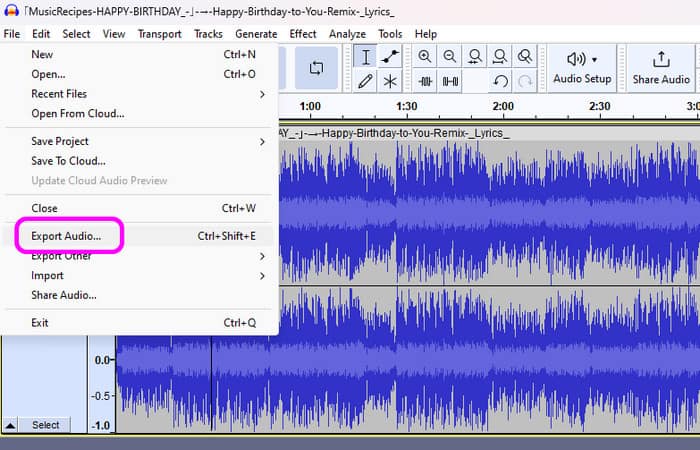This screenshot has width=700, height=450.
Task: Open the View menu
Action: point(114,34)
